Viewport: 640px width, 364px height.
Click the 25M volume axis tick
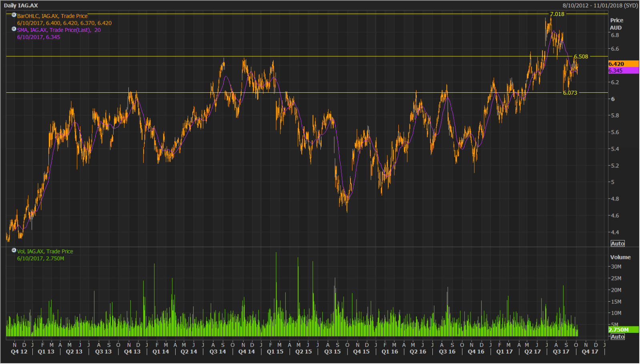(x=616, y=278)
